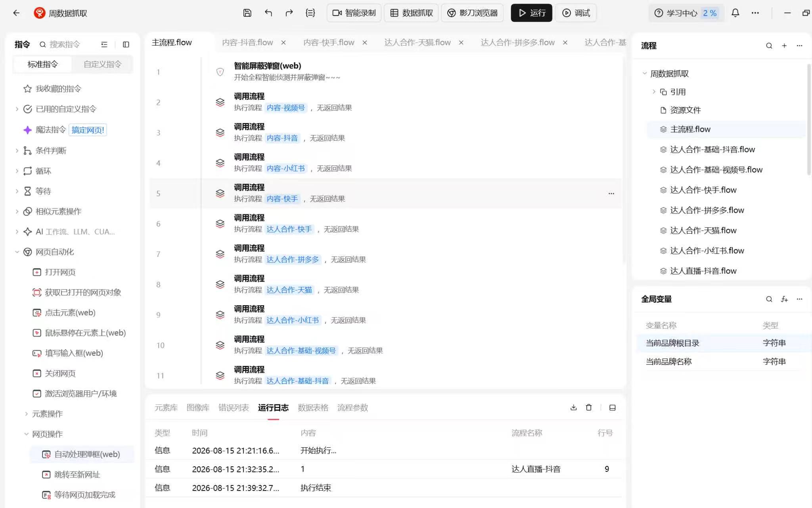Screen dimensions: 812x508
Task: Collapse the instruction list icon
Action: point(104,44)
